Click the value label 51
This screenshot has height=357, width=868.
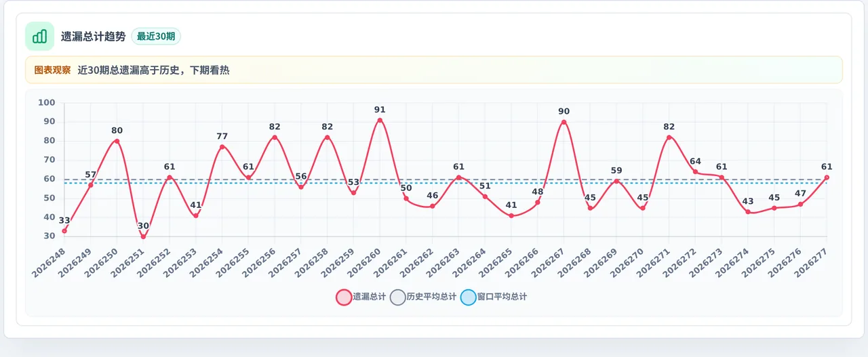[x=485, y=186]
